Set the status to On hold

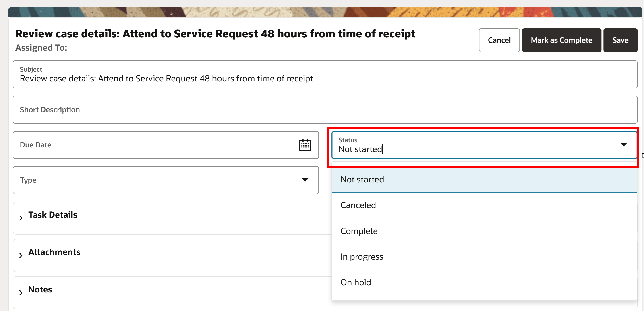point(356,282)
